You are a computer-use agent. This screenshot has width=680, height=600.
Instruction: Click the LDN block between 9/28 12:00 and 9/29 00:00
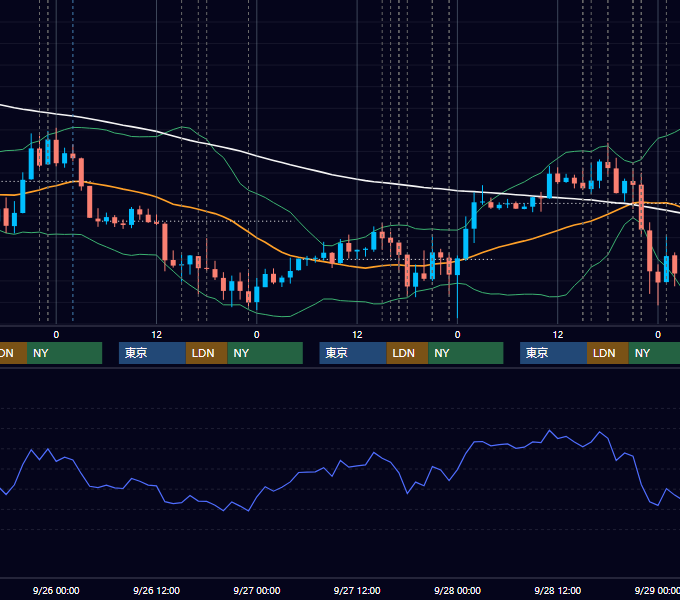[x=608, y=353]
